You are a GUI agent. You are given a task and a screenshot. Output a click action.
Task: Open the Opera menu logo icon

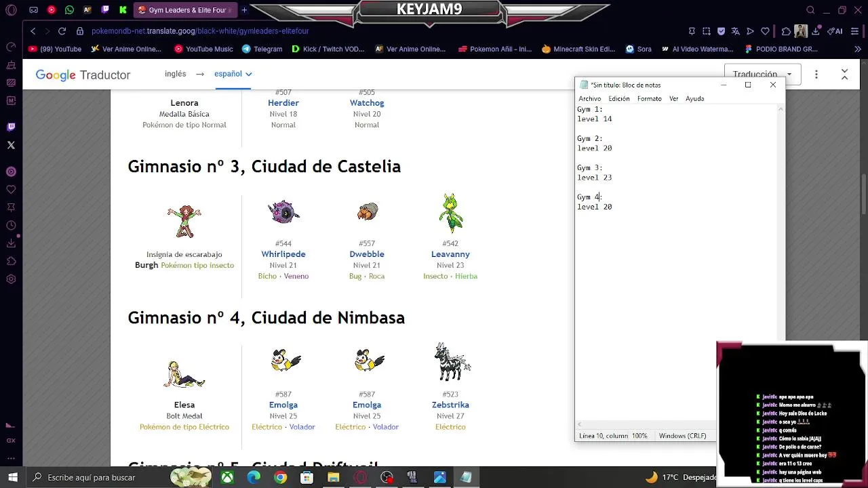(x=11, y=10)
